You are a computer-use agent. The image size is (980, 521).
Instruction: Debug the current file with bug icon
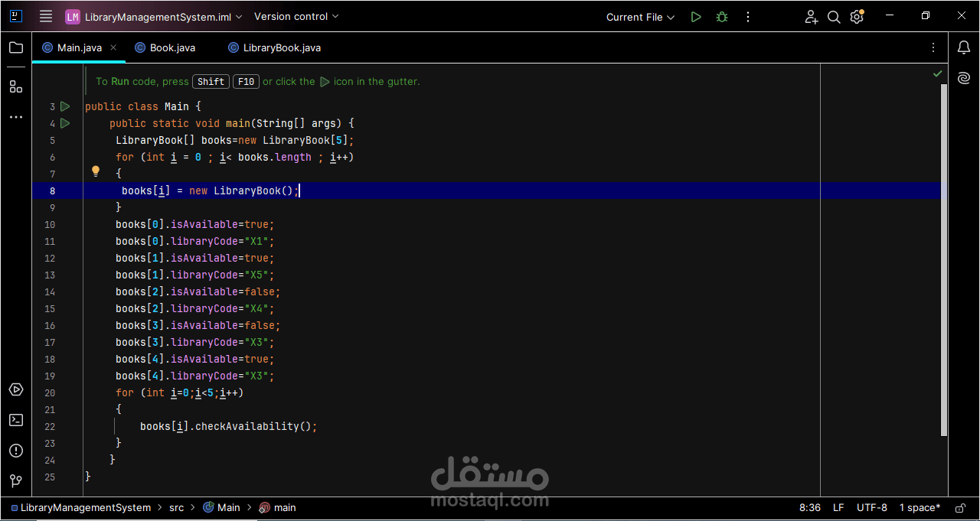(x=722, y=17)
